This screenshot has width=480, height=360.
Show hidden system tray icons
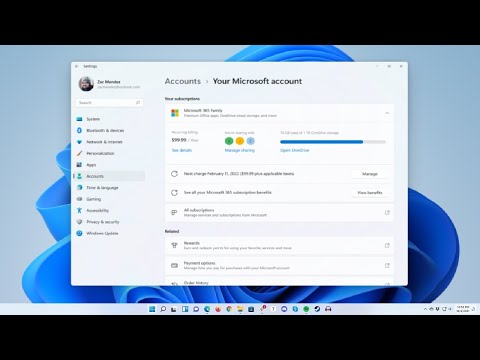click(x=425, y=309)
